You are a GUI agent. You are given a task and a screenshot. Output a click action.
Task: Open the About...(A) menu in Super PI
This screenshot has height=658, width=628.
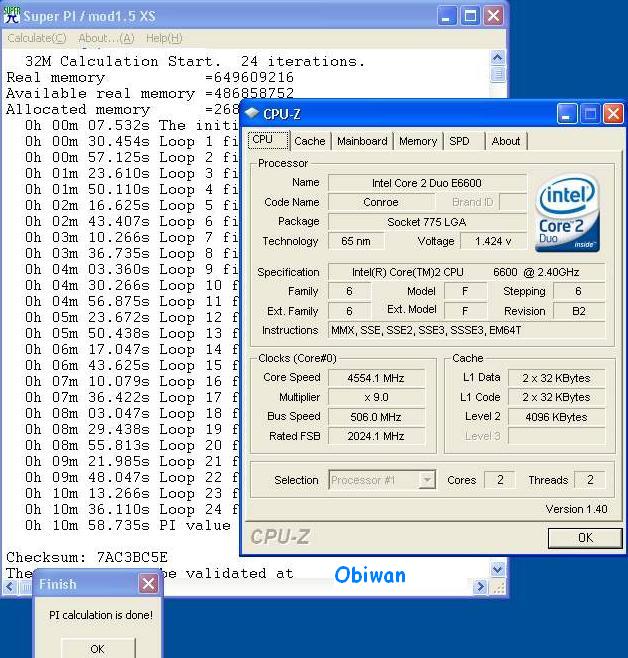107,38
